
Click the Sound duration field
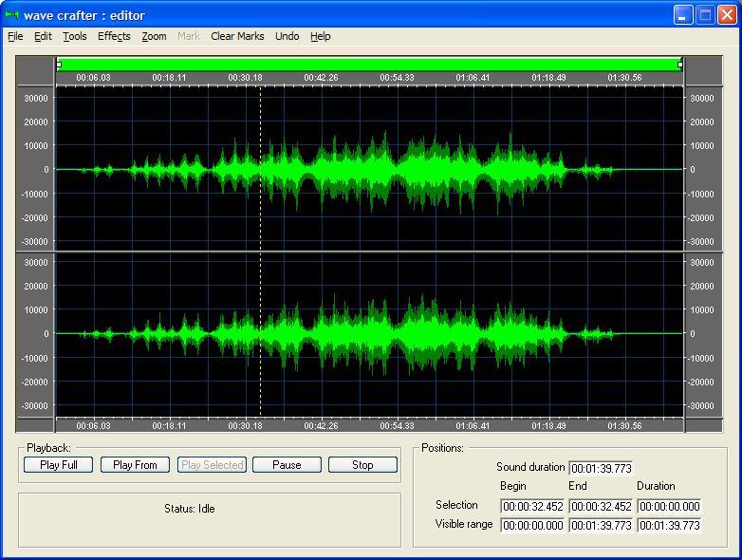[600, 468]
